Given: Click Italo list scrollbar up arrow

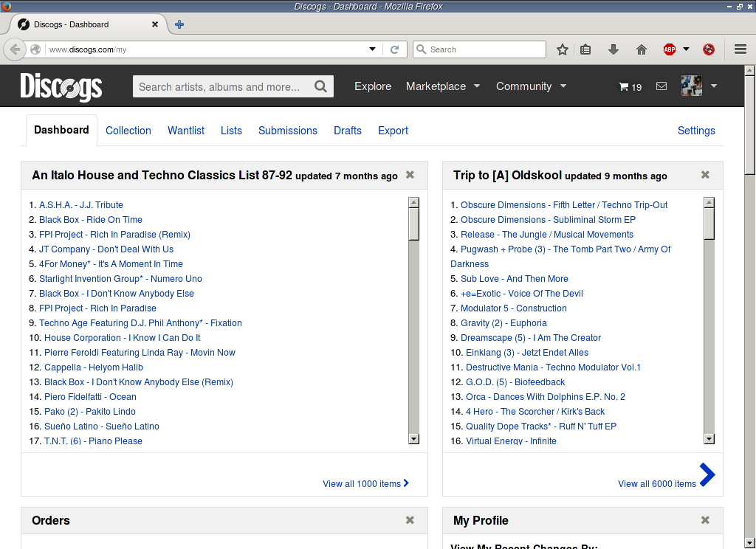Looking at the screenshot, I should (413, 202).
